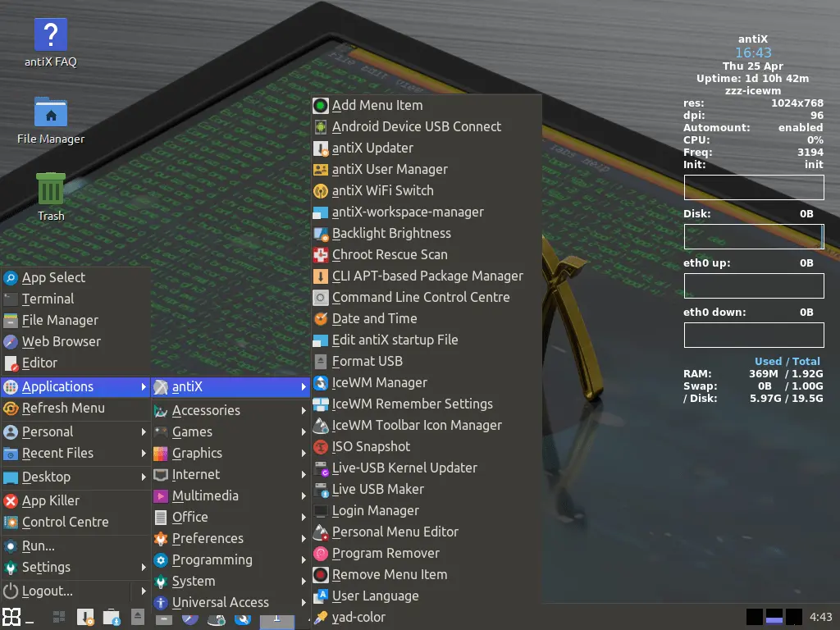Image resolution: width=840 pixels, height=630 pixels.
Task: Expand the Multimedia submenu
Action: pyautogui.click(x=231, y=496)
